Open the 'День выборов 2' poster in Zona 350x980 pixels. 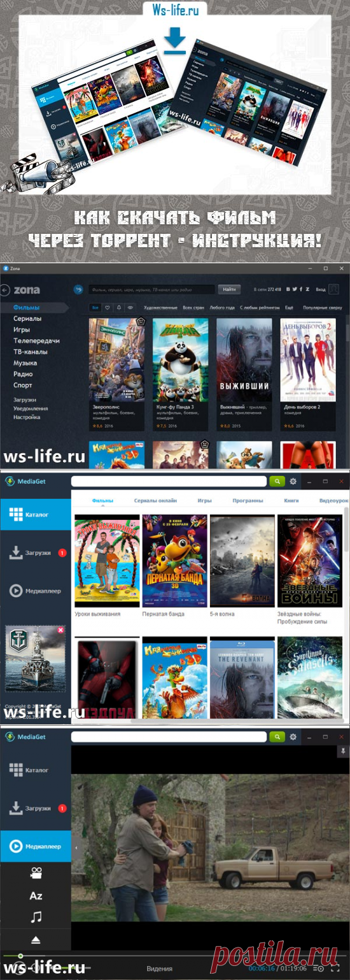[x=308, y=359]
